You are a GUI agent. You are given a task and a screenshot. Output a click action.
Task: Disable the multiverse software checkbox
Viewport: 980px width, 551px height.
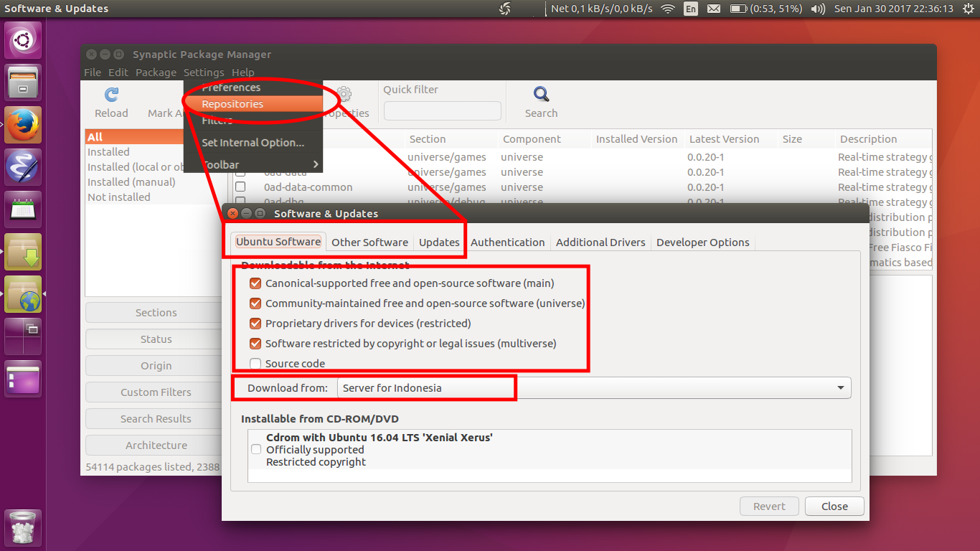click(255, 344)
